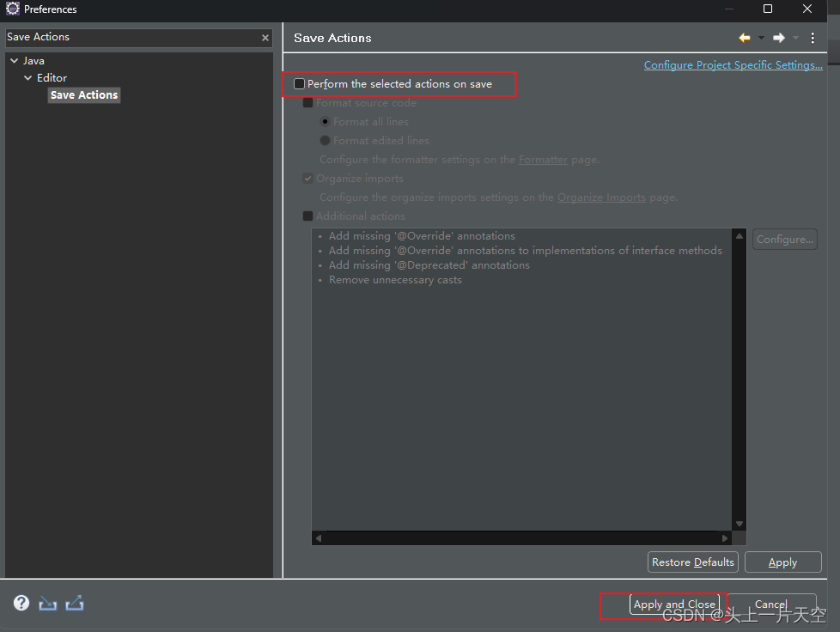Close the Preferences window
The image size is (840, 632).
click(x=807, y=9)
